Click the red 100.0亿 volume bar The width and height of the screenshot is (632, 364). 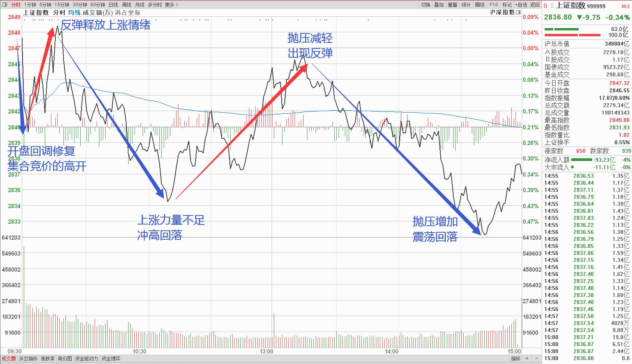[572, 35]
